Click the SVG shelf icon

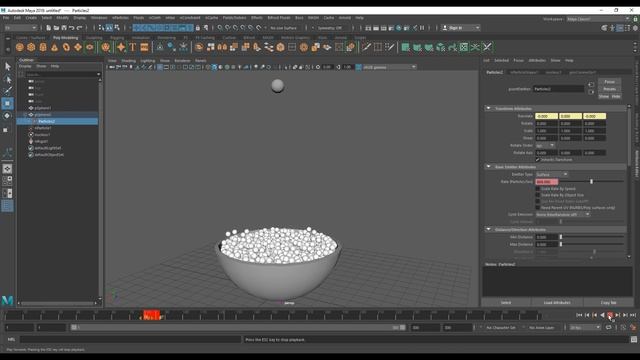pos(144,47)
